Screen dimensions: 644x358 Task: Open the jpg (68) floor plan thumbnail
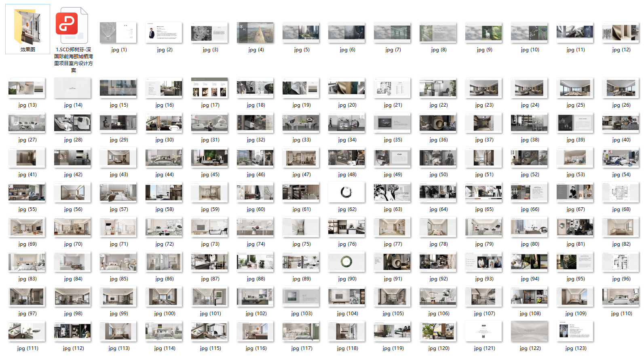tap(621, 192)
